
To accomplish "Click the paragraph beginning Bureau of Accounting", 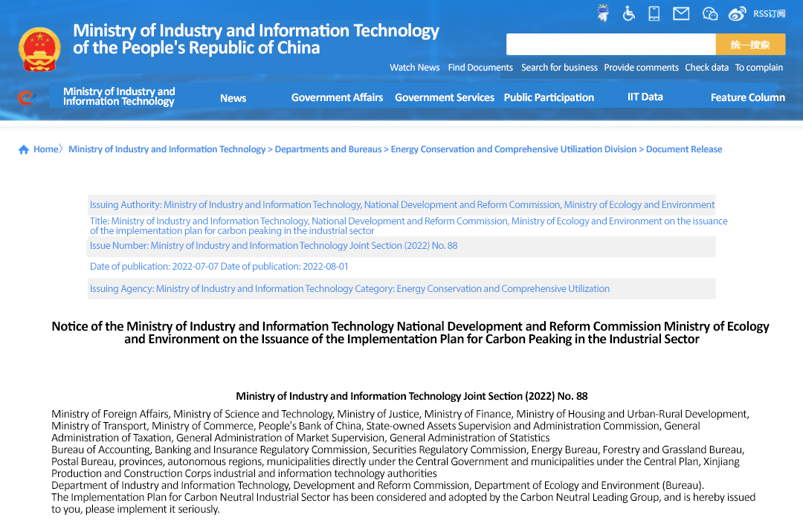I will click(x=398, y=461).
